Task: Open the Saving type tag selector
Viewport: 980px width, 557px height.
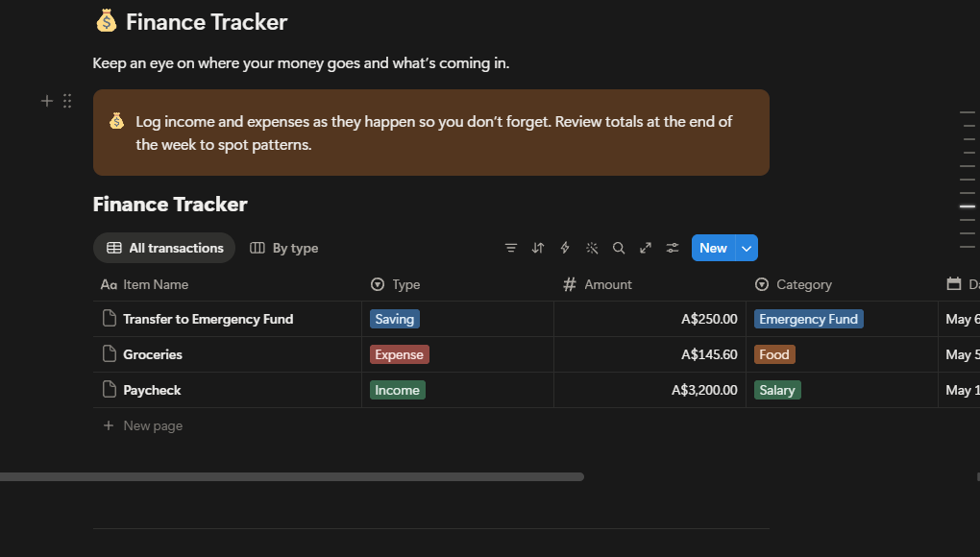Action: pyautogui.click(x=394, y=319)
